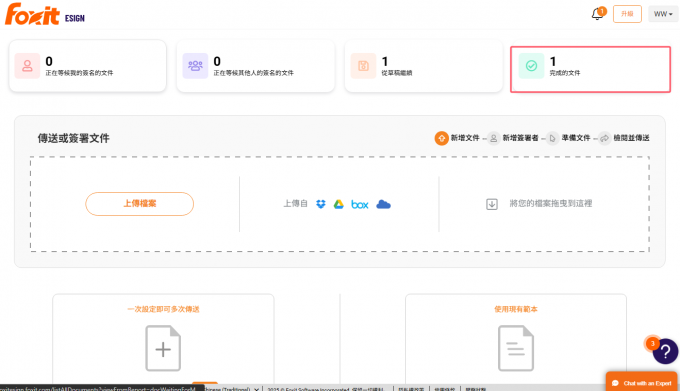680x391 pixels.
Task: Open the continue from draft card
Action: [423, 66]
